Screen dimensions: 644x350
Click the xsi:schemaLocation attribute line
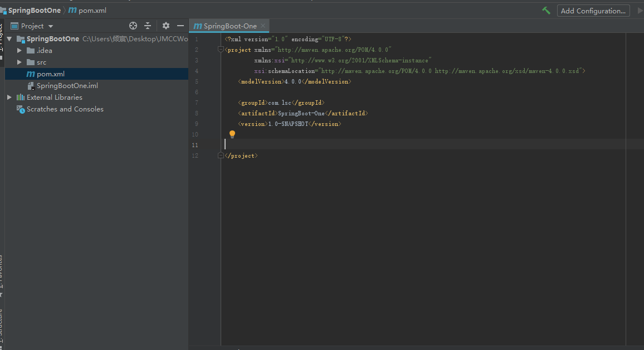[419, 71]
